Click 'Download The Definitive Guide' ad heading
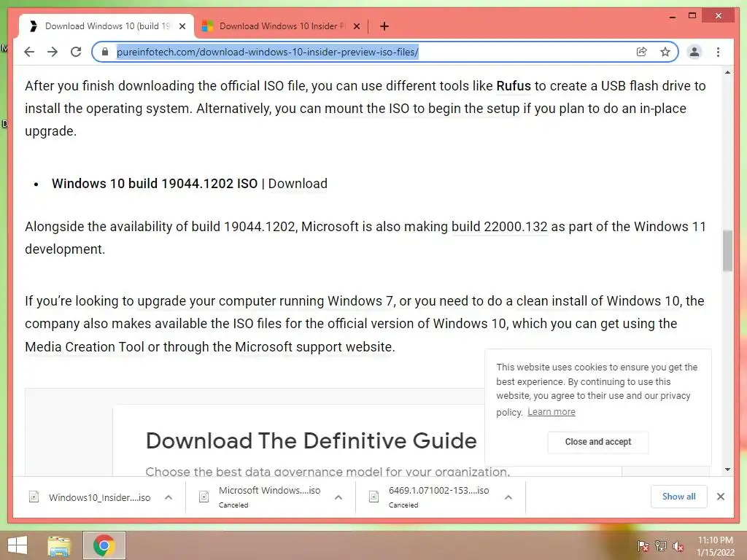 click(311, 441)
